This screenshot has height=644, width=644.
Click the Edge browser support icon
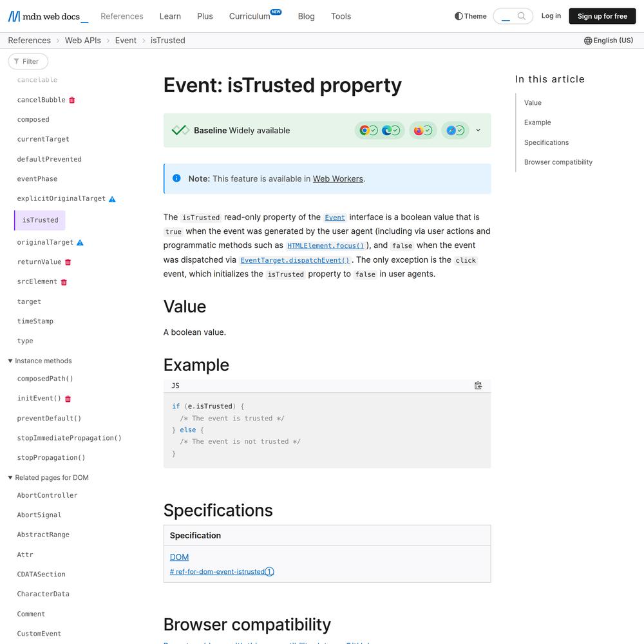tap(386, 131)
